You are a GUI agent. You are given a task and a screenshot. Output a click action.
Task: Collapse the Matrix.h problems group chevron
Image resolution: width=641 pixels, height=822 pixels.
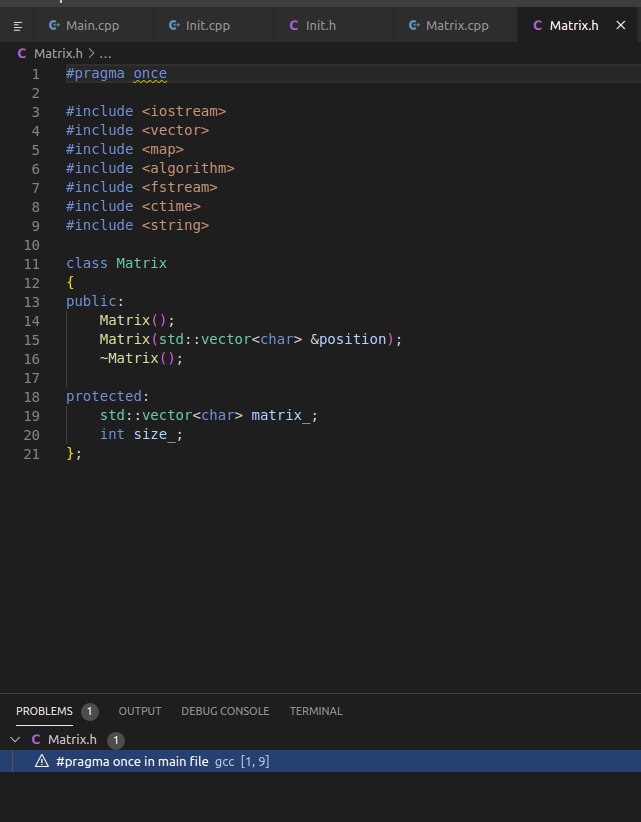coord(15,740)
